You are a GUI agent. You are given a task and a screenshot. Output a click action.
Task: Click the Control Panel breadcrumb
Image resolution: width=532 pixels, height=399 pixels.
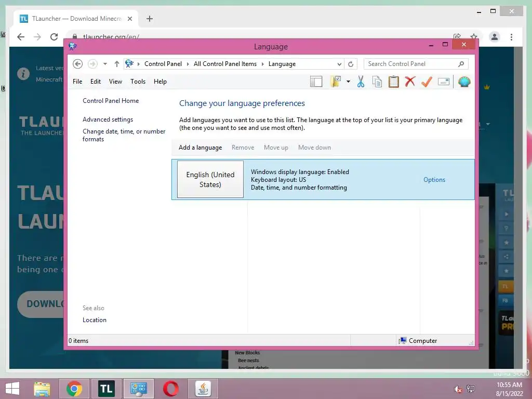(163, 64)
